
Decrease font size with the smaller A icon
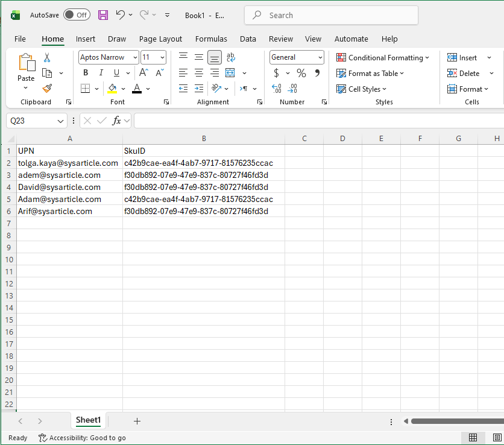(160, 73)
